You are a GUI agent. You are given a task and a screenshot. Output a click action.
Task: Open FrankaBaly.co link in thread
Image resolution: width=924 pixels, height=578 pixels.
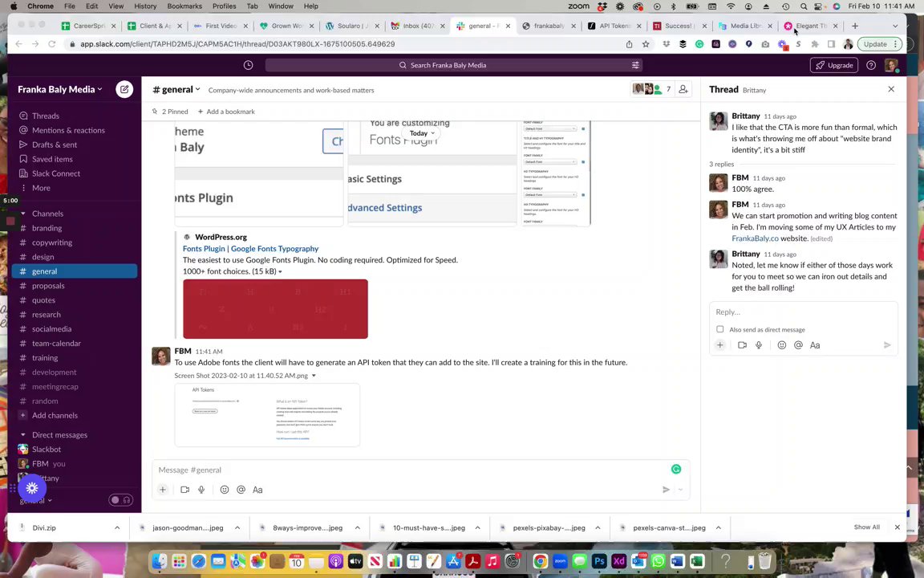[x=755, y=238]
